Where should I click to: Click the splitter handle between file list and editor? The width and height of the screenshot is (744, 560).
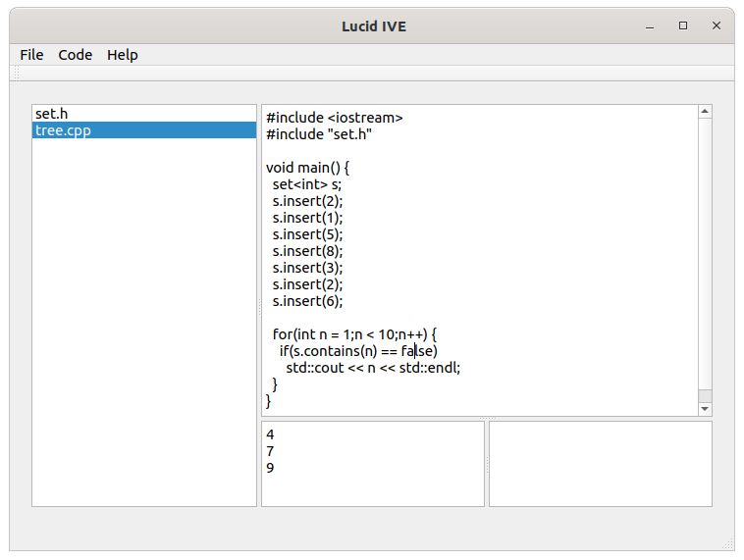click(x=259, y=306)
